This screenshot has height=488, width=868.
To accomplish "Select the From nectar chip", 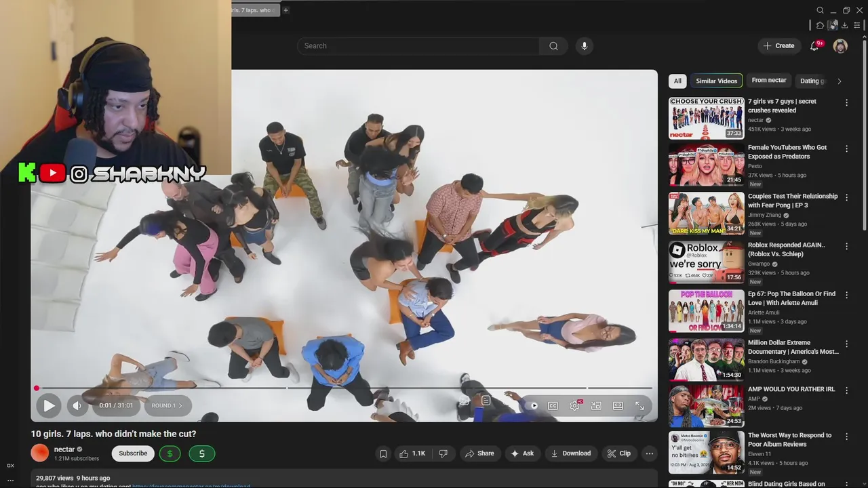I will [769, 81].
